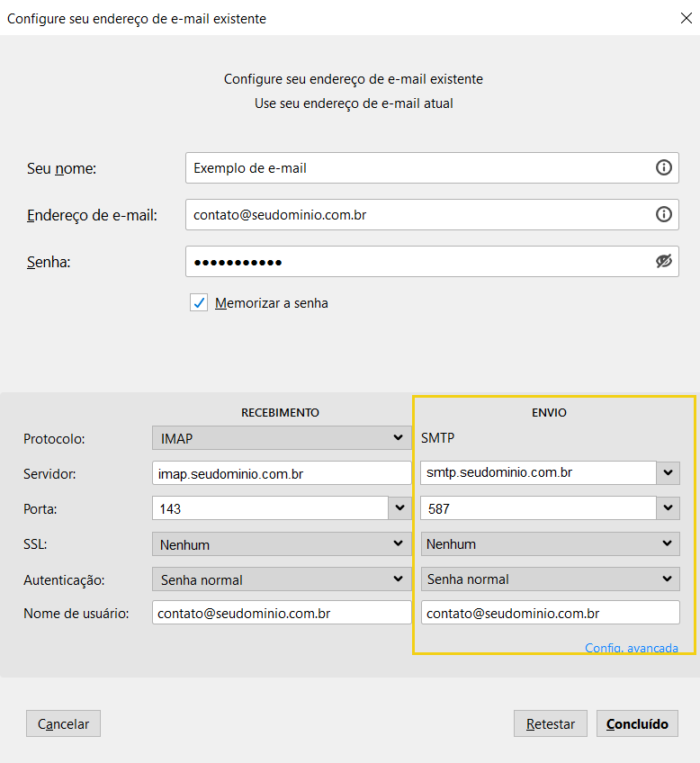Viewport: 700px width, 763px height.
Task: Open the incoming Autenticação dropdown
Action: [x=282, y=579]
